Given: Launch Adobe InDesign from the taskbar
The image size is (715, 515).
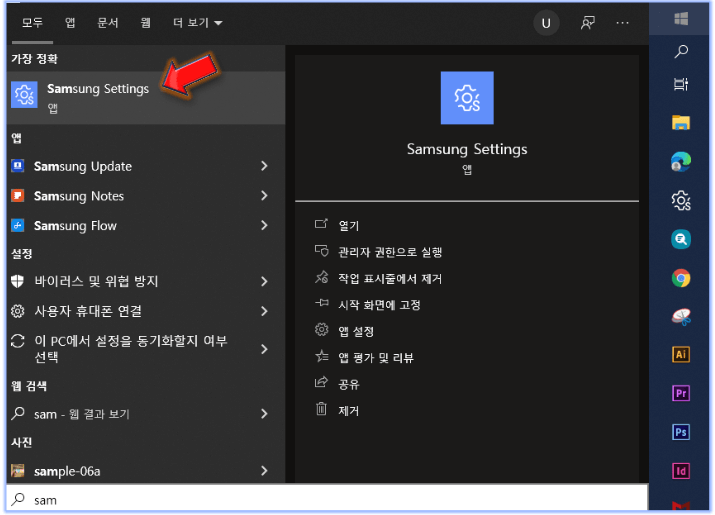Looking at the screenshot, I should click(681, 471).
